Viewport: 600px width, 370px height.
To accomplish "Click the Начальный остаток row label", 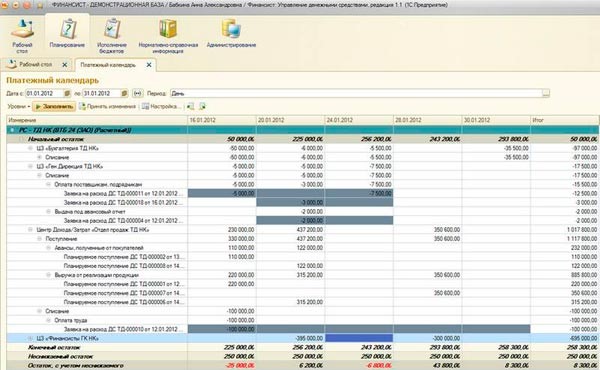I will pyautogui.click(x=56, y=139).
